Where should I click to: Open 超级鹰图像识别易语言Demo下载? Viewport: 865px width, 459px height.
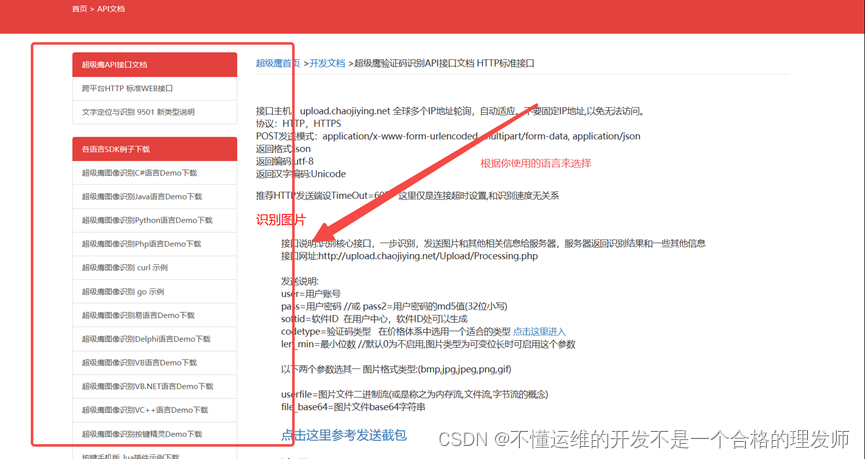[154, 315]
